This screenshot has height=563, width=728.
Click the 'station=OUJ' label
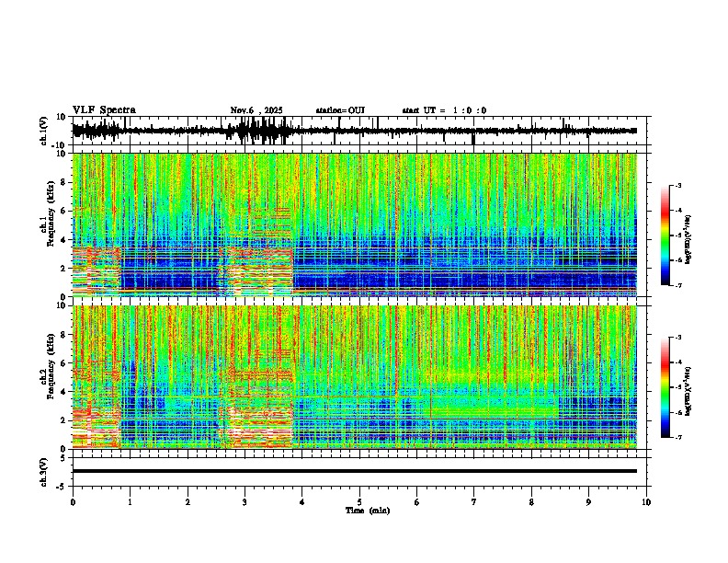click(340, 110)
